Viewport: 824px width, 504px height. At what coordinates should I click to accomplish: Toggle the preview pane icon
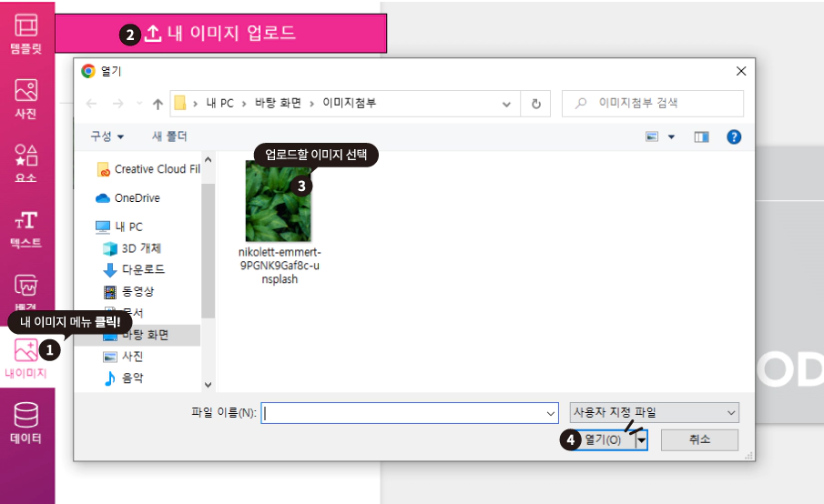click(702, 137)
